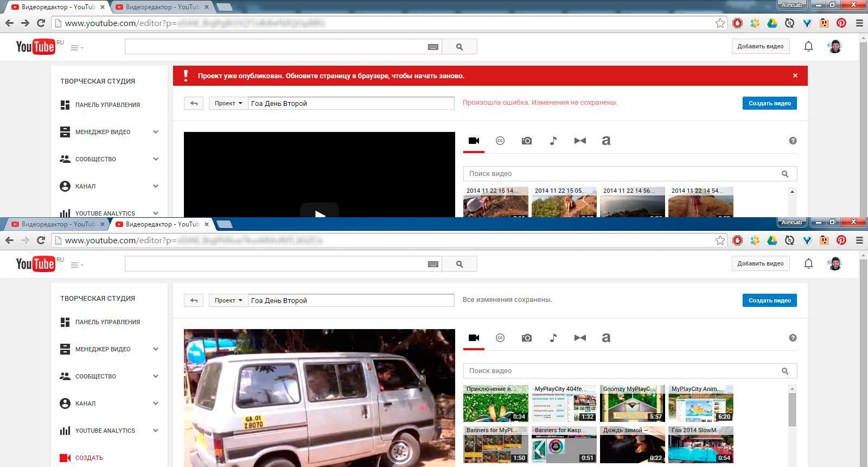Expand Канал in the lower window sidebar
The height and width of the screenshot is (467, 868).
tap(156, 403)
